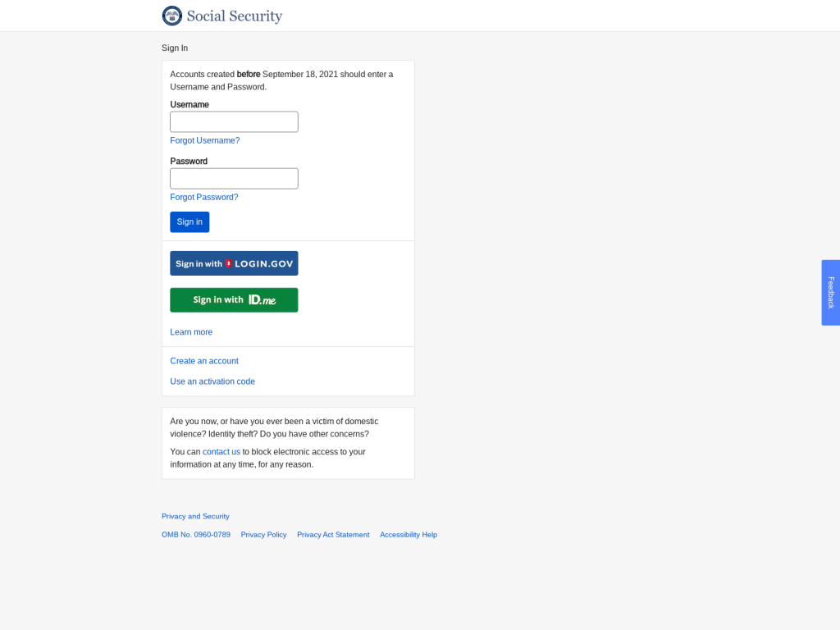Open the Forgot Username link
840x630 pixels.
pos(205,140)
